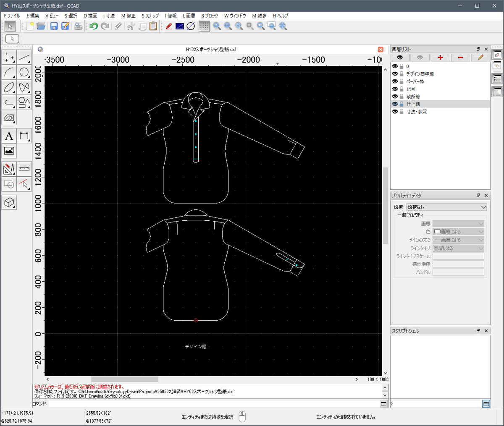
Task: Open the 3D projection cube tools
Action: 9,202
